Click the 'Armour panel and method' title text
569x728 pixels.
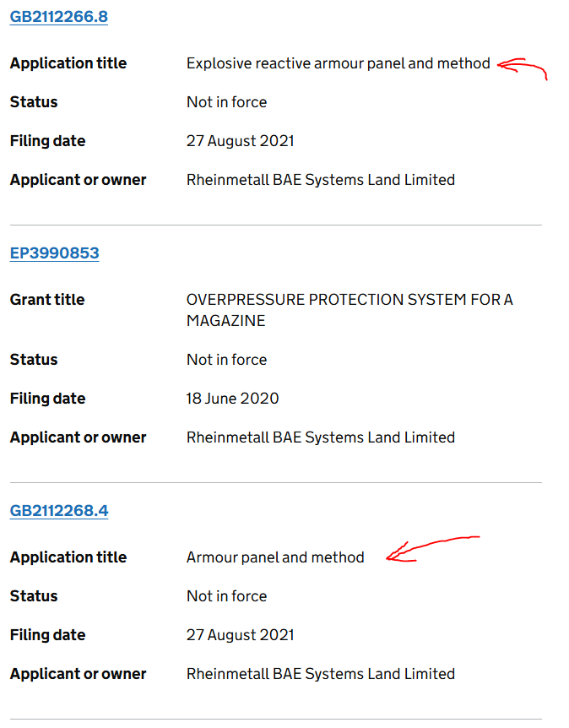click(x=275, y=557)
